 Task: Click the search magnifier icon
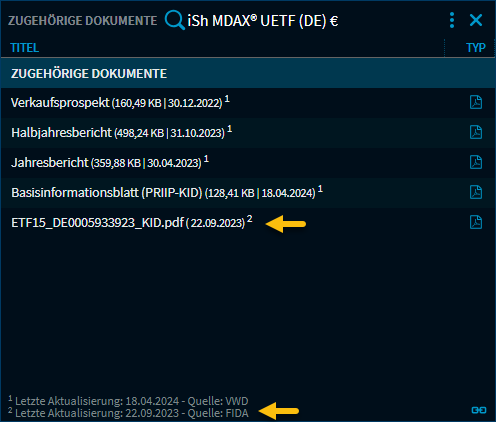click(x=174, y=20)
